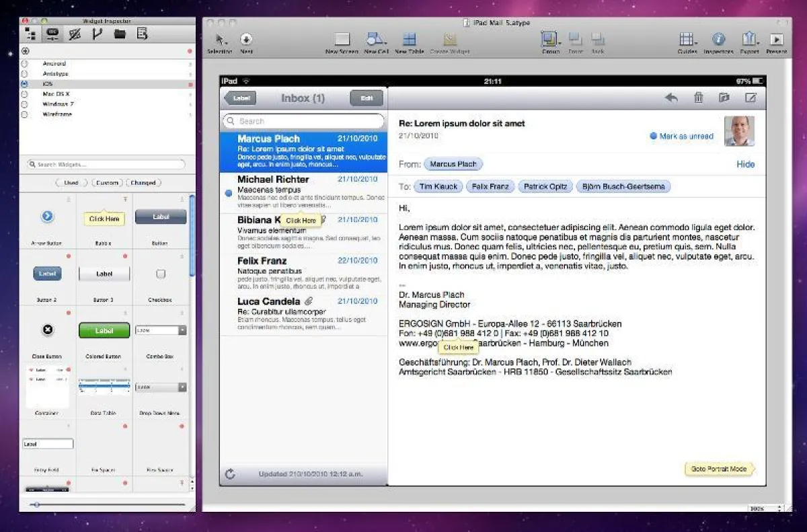Open the Inspectors info icon

(718, 40)
